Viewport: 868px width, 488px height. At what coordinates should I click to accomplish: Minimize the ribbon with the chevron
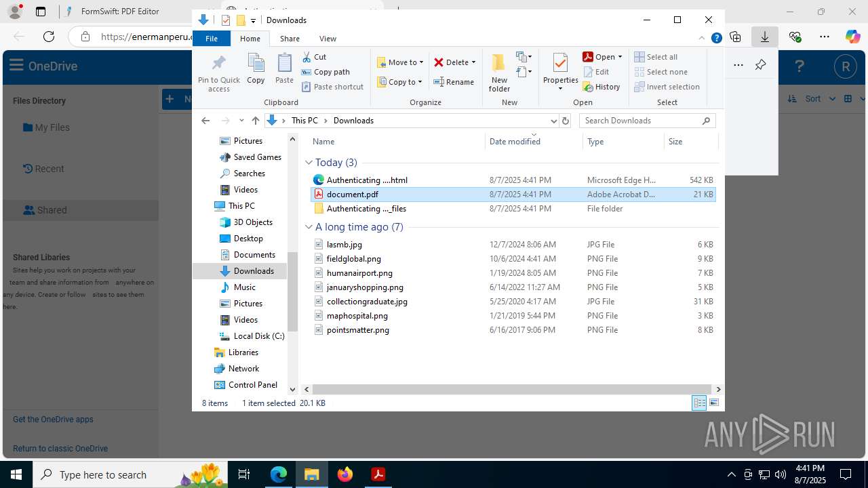point(703,39)
